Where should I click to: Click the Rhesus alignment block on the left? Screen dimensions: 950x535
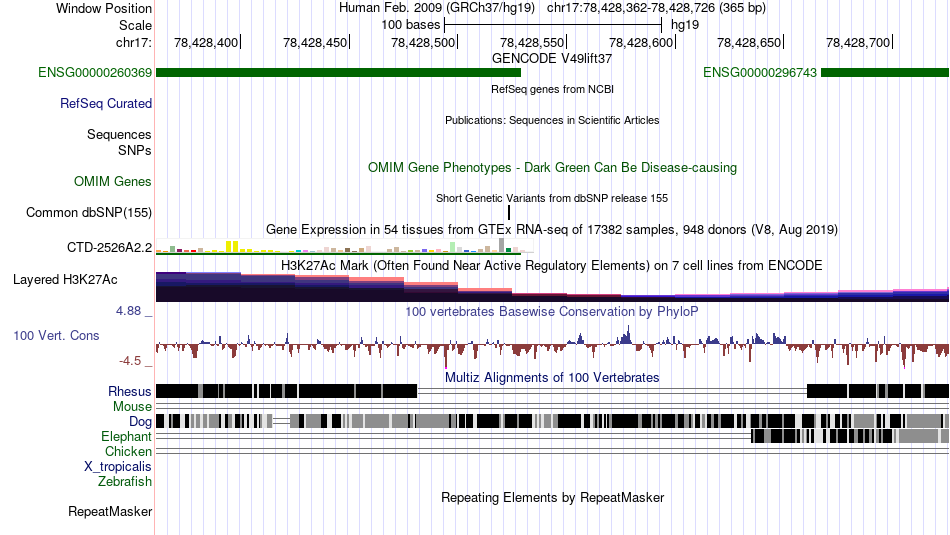coord(287,391)
